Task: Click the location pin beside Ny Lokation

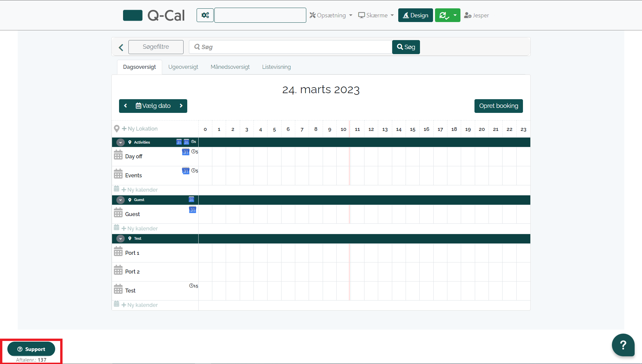Action: (117, 129)
